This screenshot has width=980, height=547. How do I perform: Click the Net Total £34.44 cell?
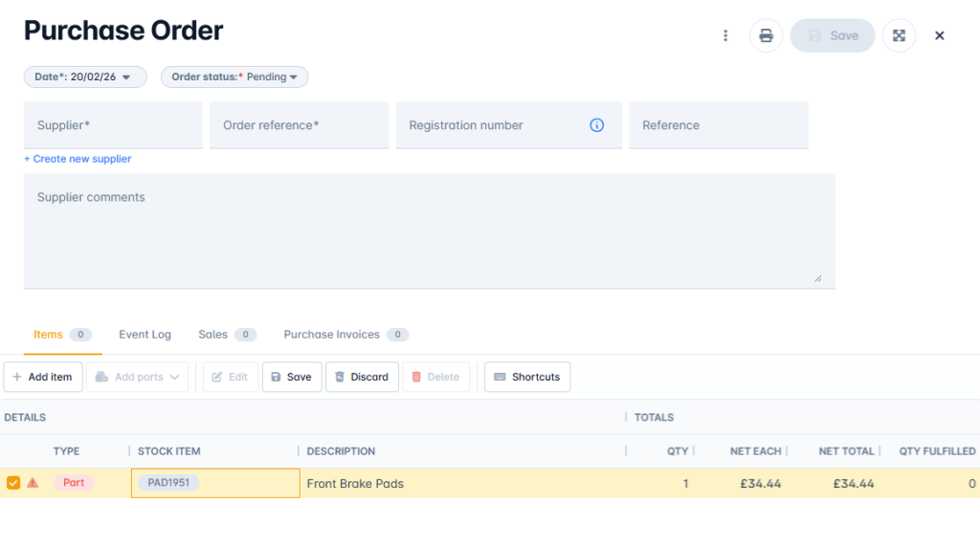[834, 483]
